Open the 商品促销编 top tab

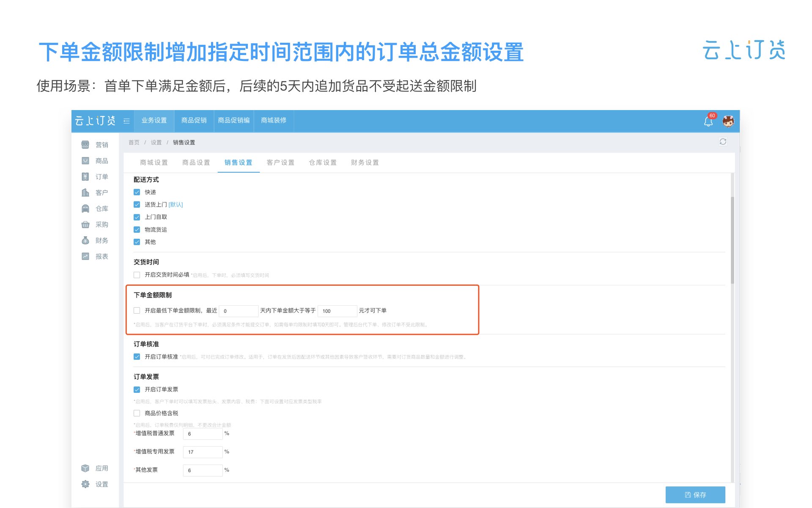(x=234, y=121)
